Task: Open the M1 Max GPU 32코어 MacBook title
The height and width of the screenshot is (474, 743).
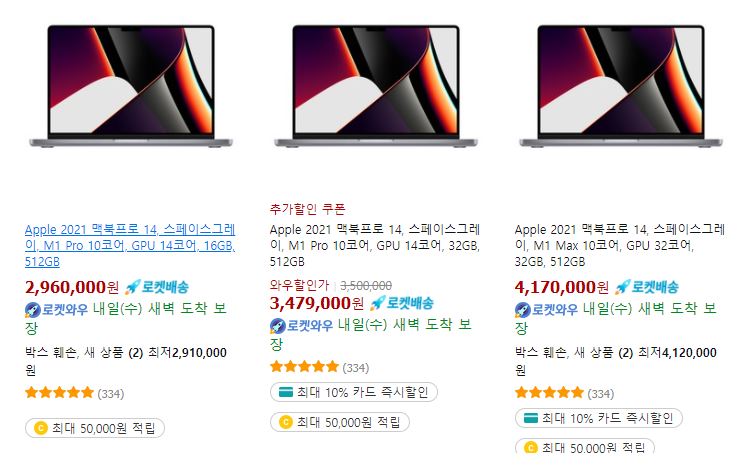Action: pos(620,246)
